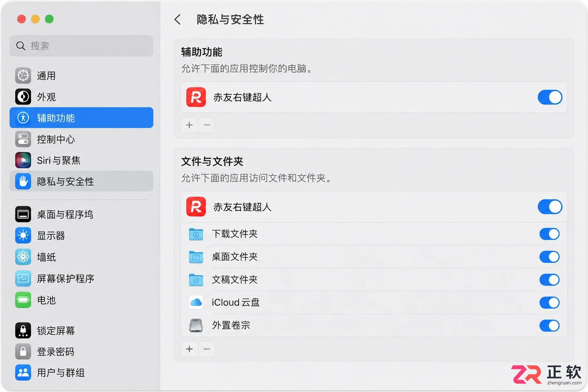Click the magnifier icon in the search field
Viewport: 588px width, 392px height.
pos(21,46)
